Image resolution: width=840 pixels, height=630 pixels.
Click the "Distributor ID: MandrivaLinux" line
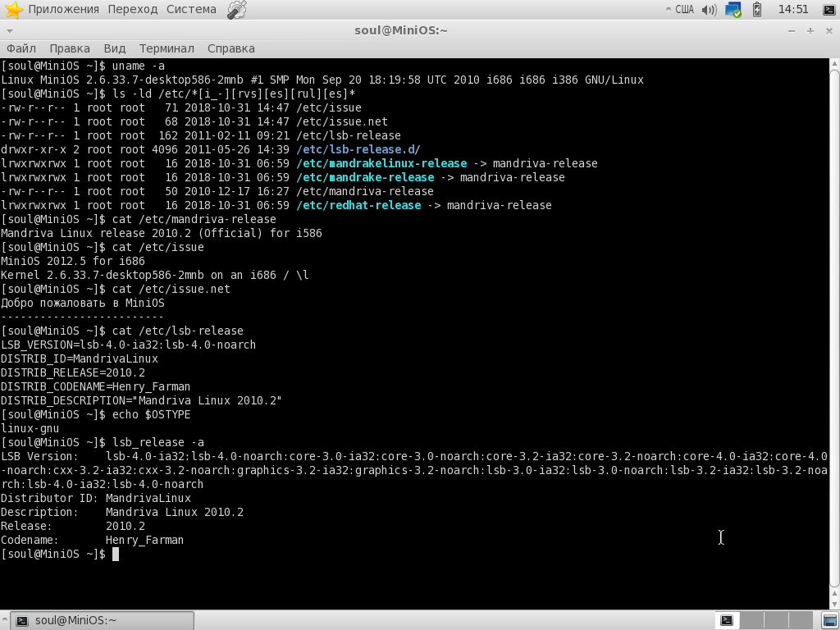(96, 498)
